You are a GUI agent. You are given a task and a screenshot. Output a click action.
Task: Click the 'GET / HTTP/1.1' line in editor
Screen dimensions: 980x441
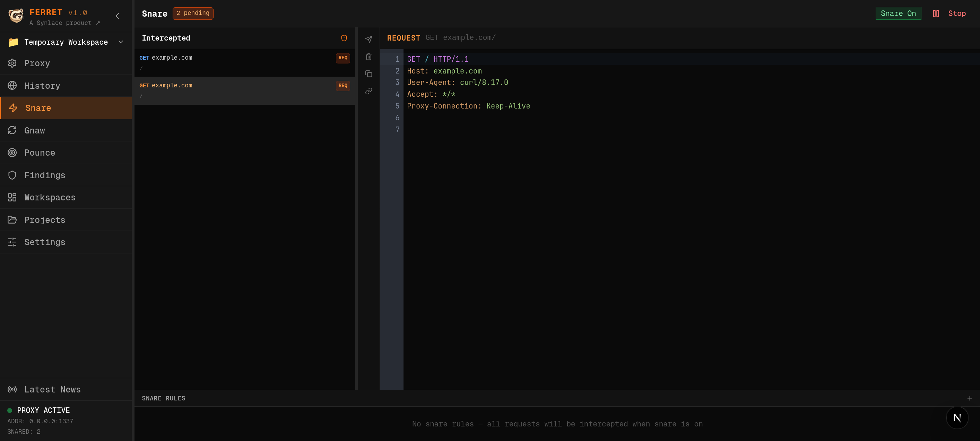pos(438,59)
